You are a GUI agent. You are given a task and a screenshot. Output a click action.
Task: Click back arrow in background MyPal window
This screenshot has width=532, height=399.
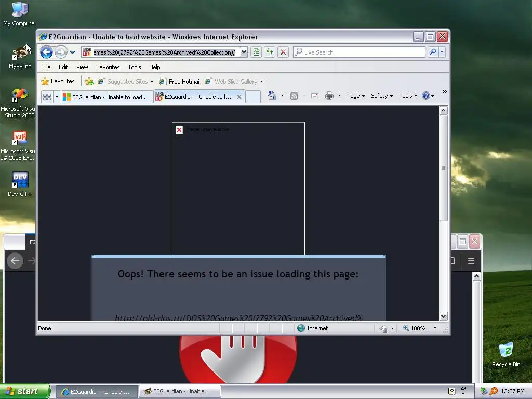pos(15,261)
